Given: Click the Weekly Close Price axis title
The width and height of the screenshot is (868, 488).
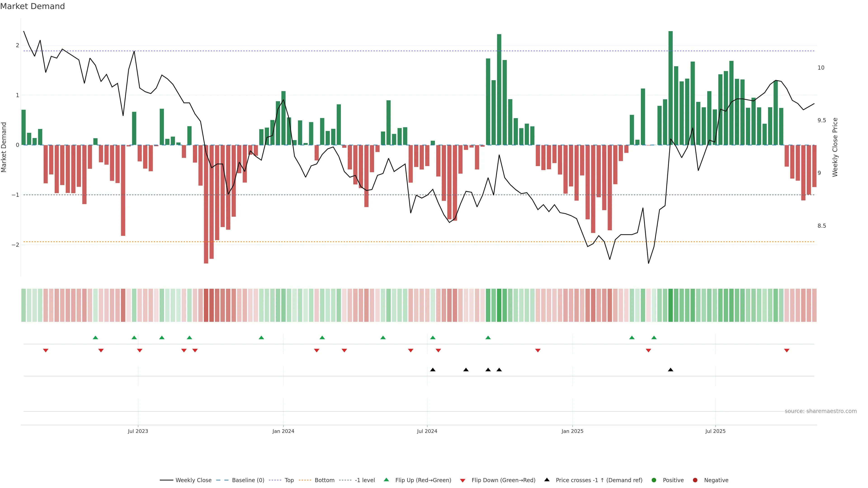Looking at the screenshot, I should (x=835, y=147).
